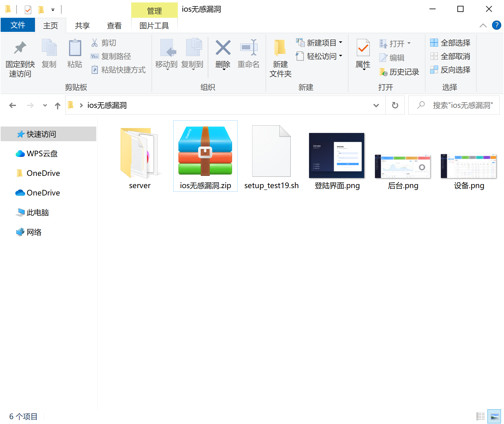Click Copy path (复制路径) button

tap(111, 56)
